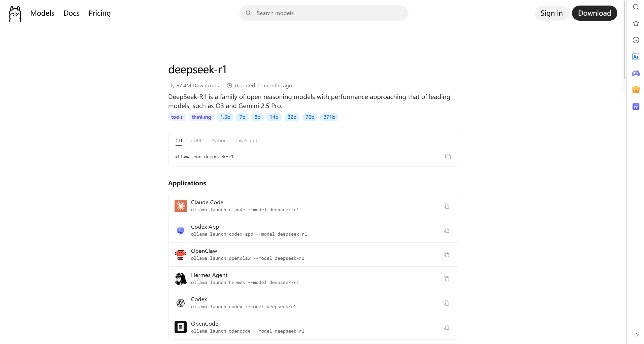Select the tools tag
644x344 pixels.
coord(177,117)
